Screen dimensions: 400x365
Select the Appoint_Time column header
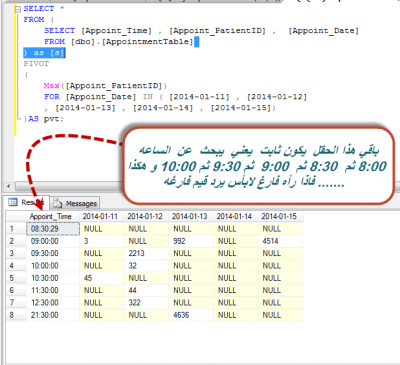[53, 217]
